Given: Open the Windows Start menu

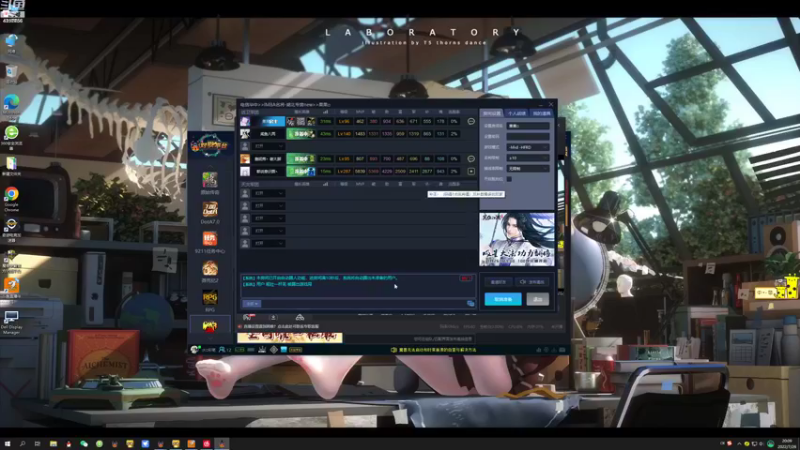Looking at the screenshot, I should 7,444.
